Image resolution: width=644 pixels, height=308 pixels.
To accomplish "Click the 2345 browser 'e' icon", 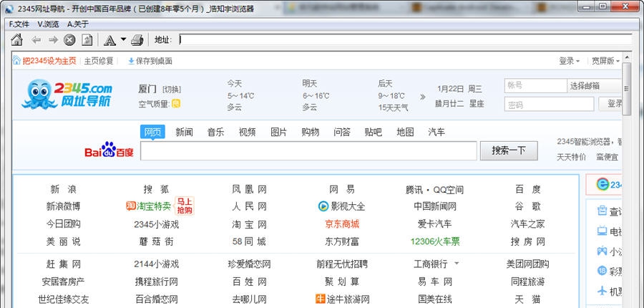I will [602, 185].
